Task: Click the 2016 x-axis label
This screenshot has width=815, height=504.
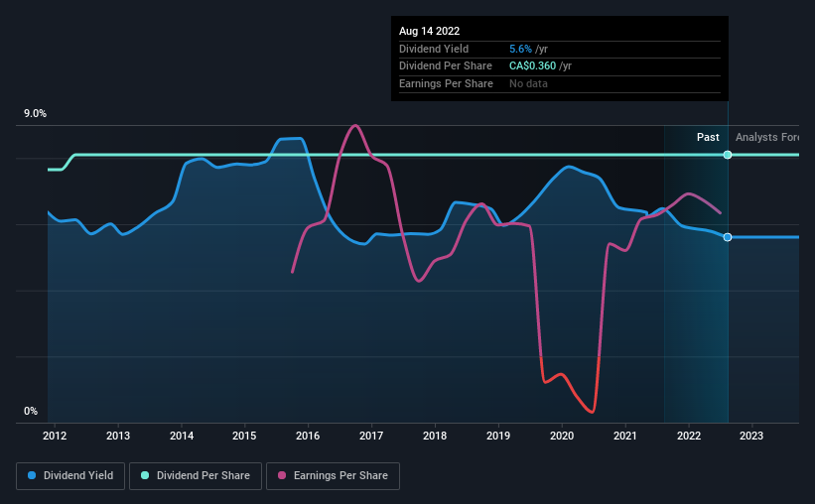Action: (x=308, y=436)
